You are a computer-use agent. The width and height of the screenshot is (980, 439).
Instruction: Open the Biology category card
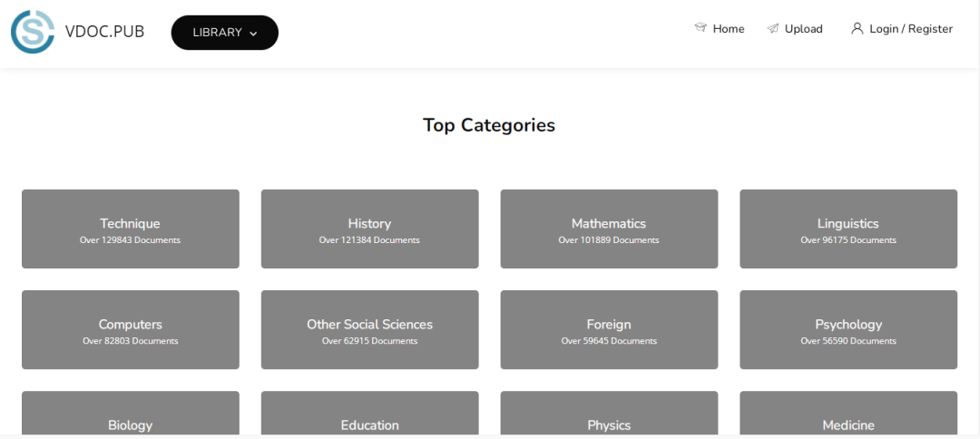click(131, 417)
